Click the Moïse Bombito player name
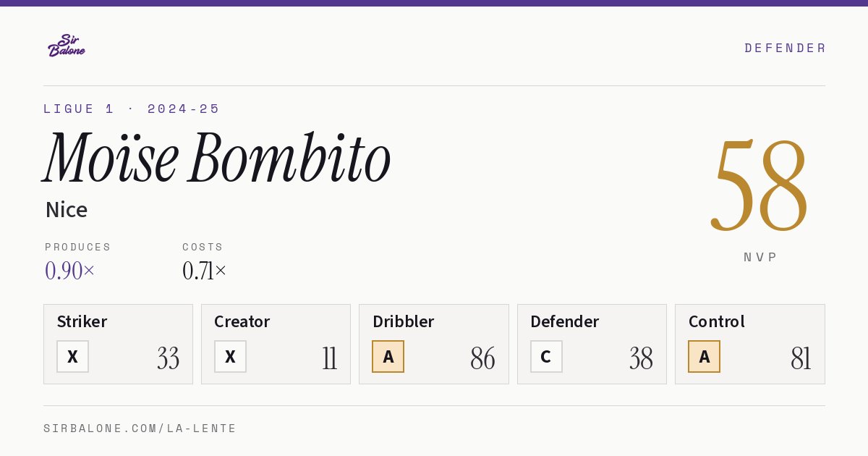868x456 pixels. [x=217, y=158]
